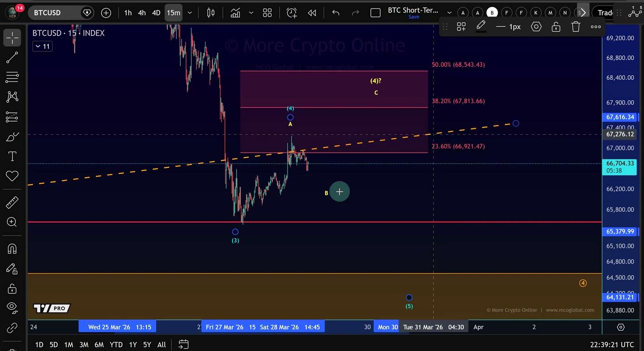Toggle lock all drawing tools
This screenshot has height=351, width=644.
coord(12,289)
